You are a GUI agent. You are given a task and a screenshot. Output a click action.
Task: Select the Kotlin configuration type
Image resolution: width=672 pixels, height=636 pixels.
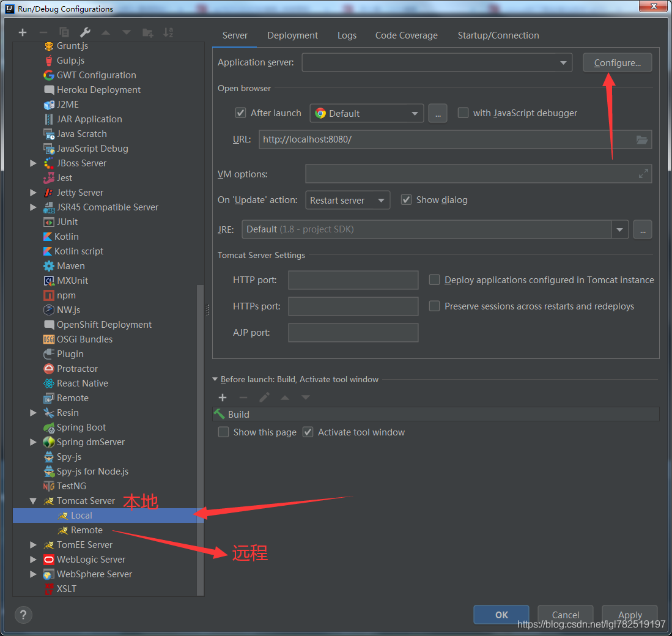pyautogui.click(x=67, y=237)
